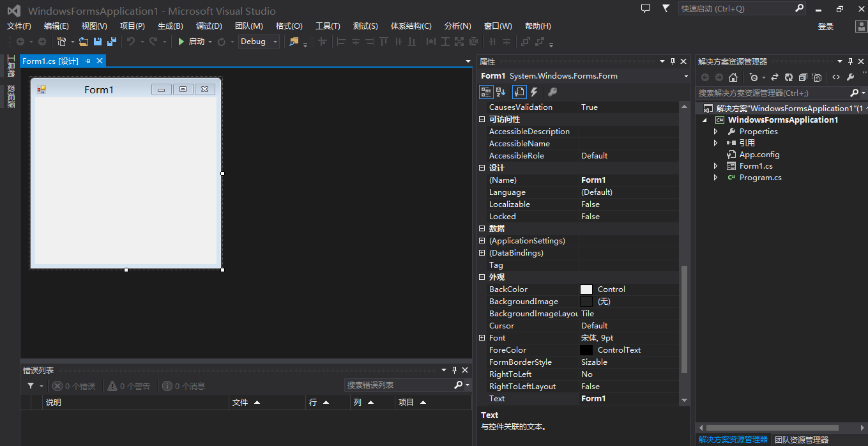Image resolution: width=868 pixels, height=446 pixels.
Task: Click Sync with Active Document arrows icon
Action: click(775, 77)
